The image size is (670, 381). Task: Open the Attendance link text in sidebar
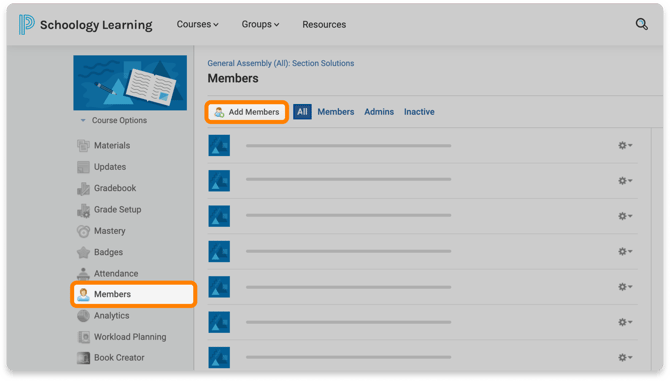pyautogui.click(x=116, y=274)
